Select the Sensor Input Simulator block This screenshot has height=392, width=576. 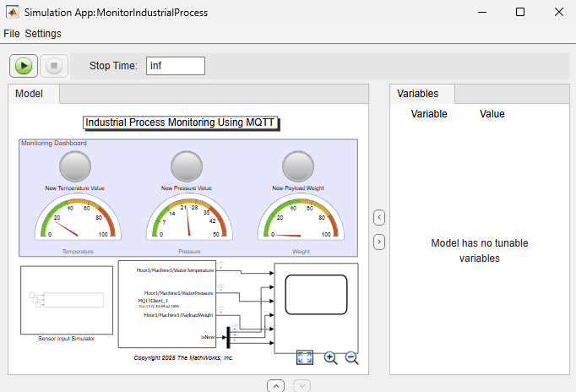67,300
